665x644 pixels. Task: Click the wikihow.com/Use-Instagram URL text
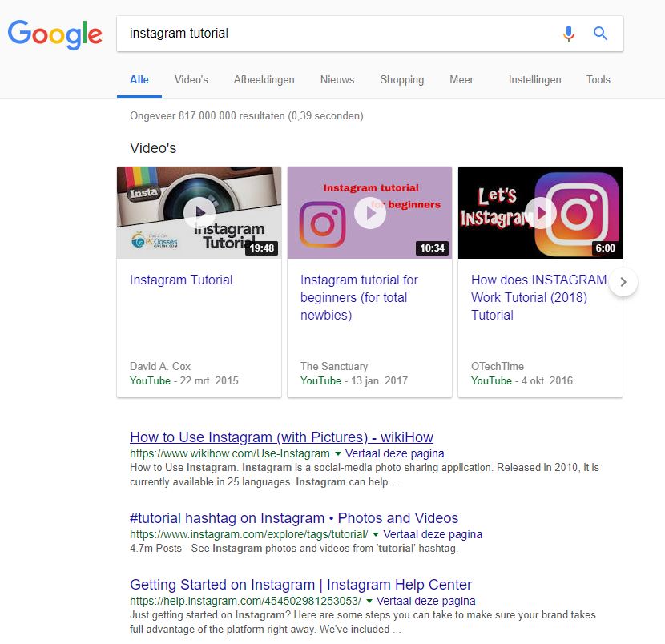coord(230,453)
